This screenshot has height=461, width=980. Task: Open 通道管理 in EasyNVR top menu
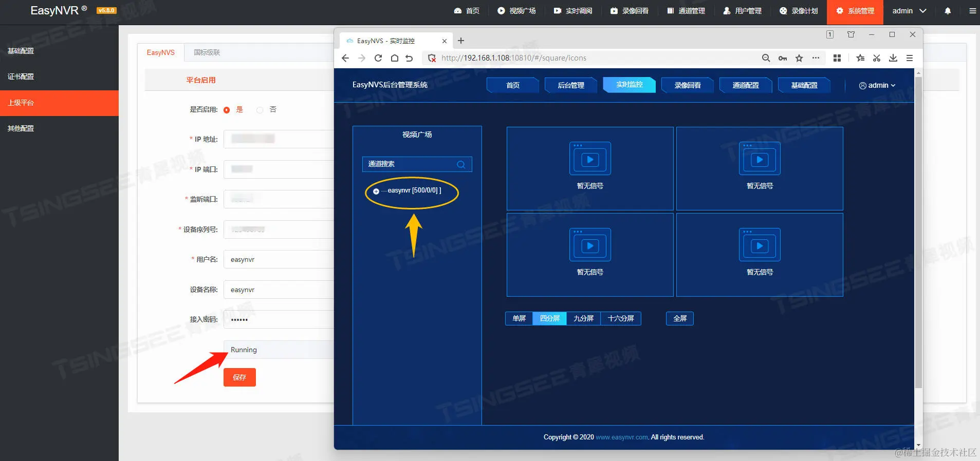click(x=686, y=11)
